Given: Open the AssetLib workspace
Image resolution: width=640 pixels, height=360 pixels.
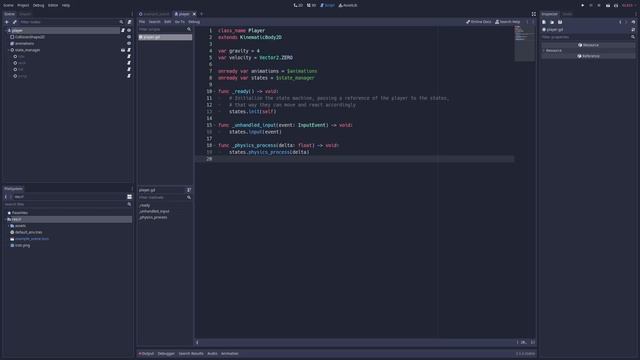Looking at the screenshot, I should click(348, 5).
